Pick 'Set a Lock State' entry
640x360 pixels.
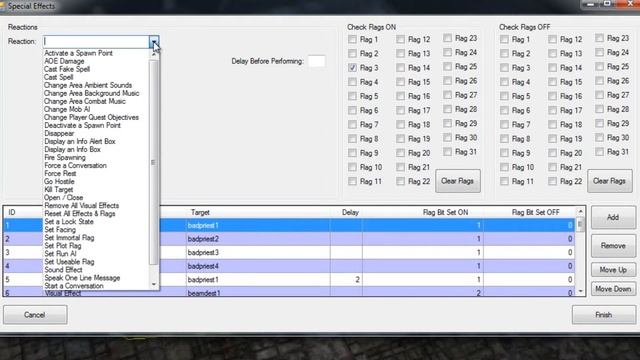click(x=69, y=222)
